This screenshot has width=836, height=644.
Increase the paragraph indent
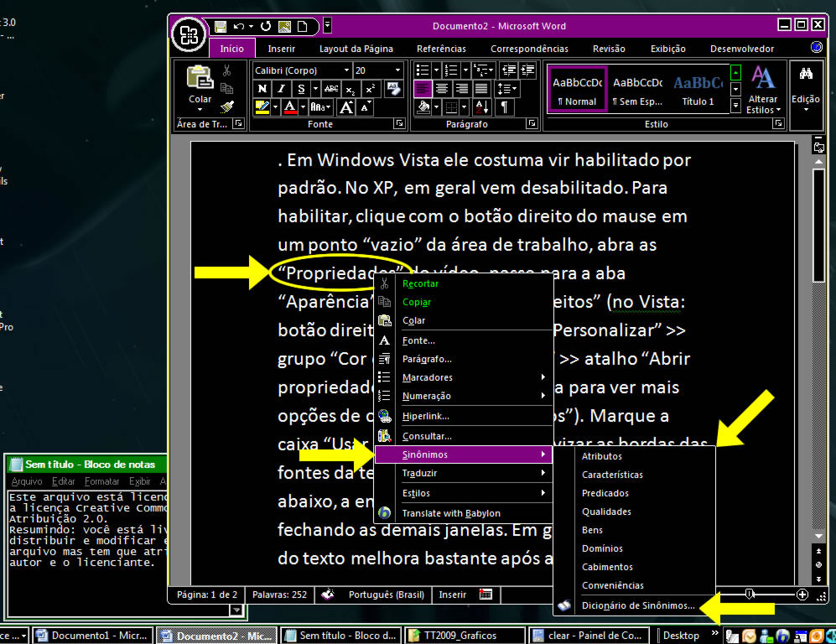(x=527, y=70)
